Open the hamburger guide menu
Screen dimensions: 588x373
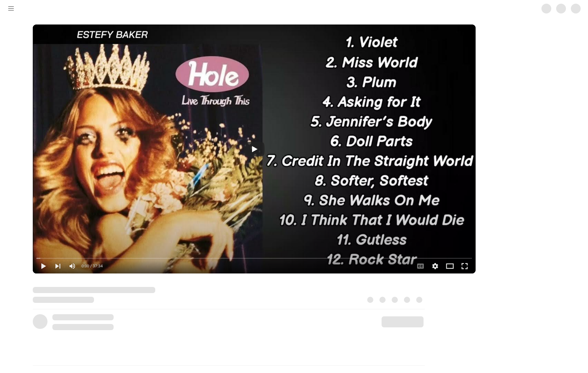[x=11, y=9]
